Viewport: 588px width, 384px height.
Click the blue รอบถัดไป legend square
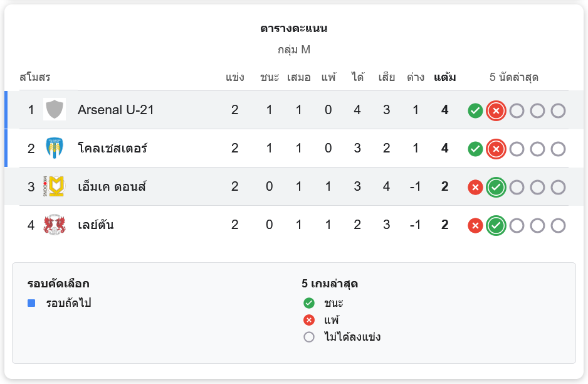pyautogui.click(x=31, y=303)
